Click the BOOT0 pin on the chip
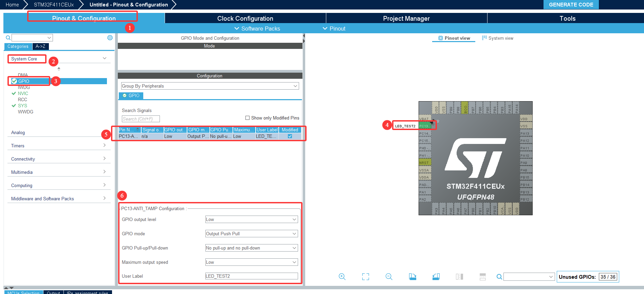Viewport: 644px width, 294px height. [465, 107]
